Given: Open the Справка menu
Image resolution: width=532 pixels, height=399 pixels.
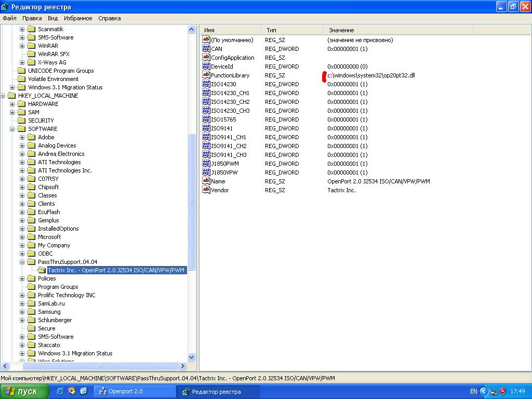Looking at the screenshot, I should tap(109, 18).
